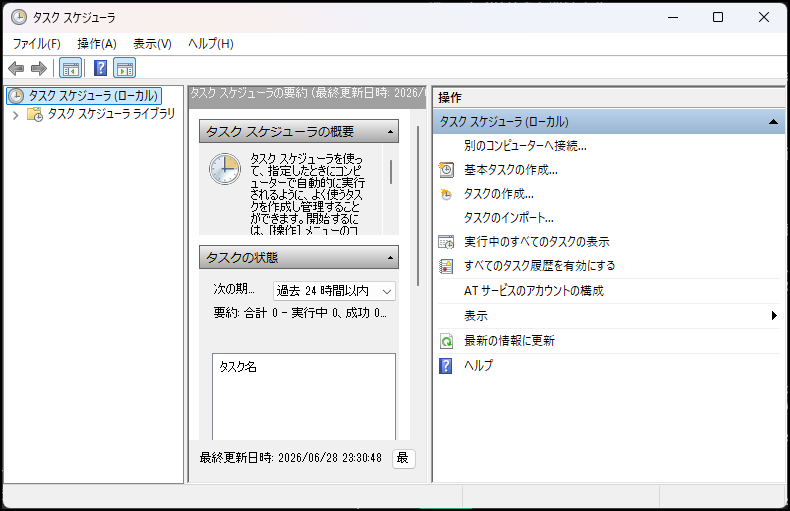Toggle the action pane toolbar icon
Image resolution: width=790 pixels, height=511 pixels.
(124, 68)
